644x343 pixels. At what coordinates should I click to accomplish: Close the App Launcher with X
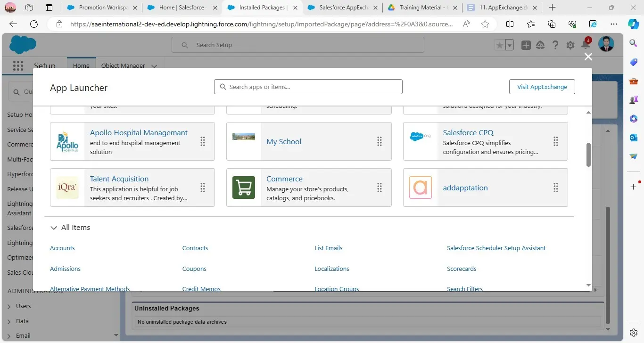pos(588,57)
